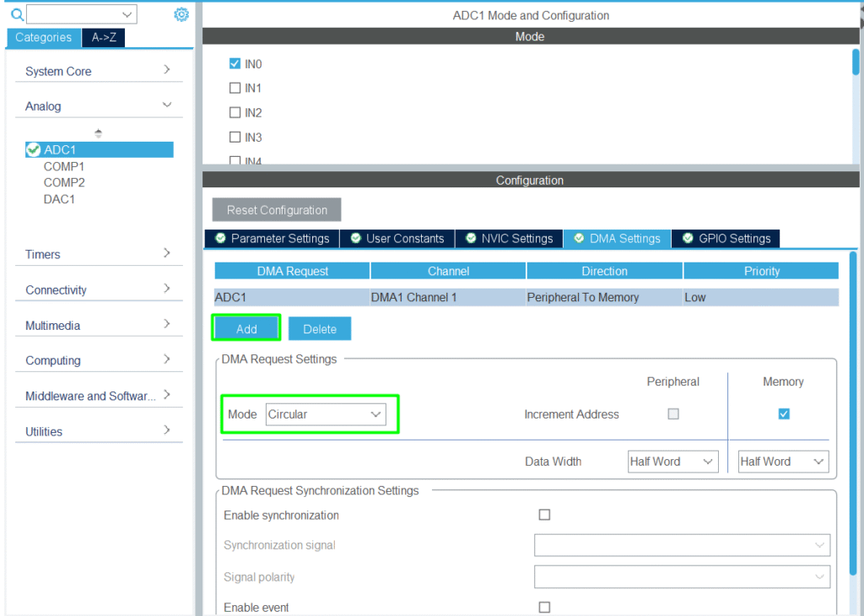Expand the Timers category
The image size is (864, 616).
click(98, 254)
